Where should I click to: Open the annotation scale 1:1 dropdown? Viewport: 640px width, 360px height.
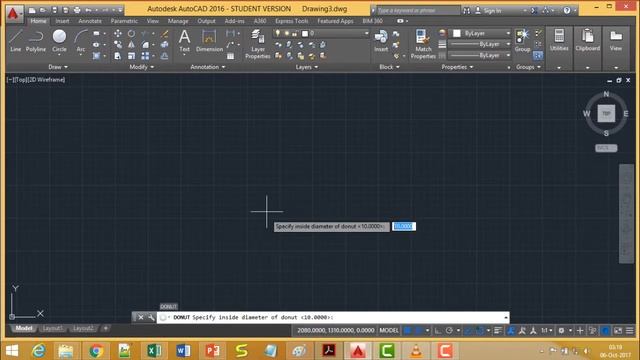pos(547,330)
